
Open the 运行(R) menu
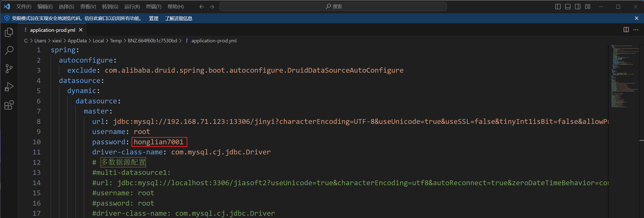[x=132, y=7]
